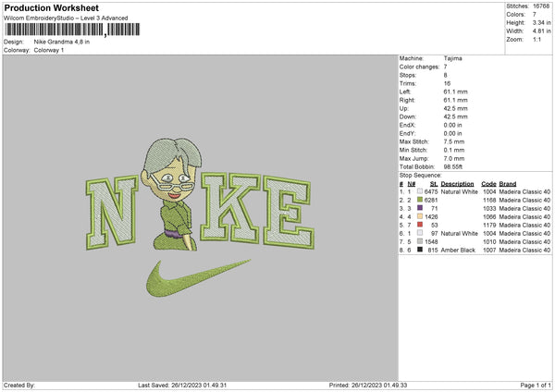Click code '1033' in the stop sequence
This screenshot has width=555, height=392.
click(489, 208)
